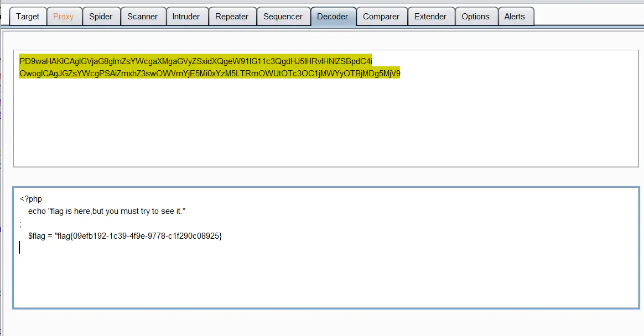Screen dimensions: 644x336
Task: Select the Sequencer tab
Action: 283,17
